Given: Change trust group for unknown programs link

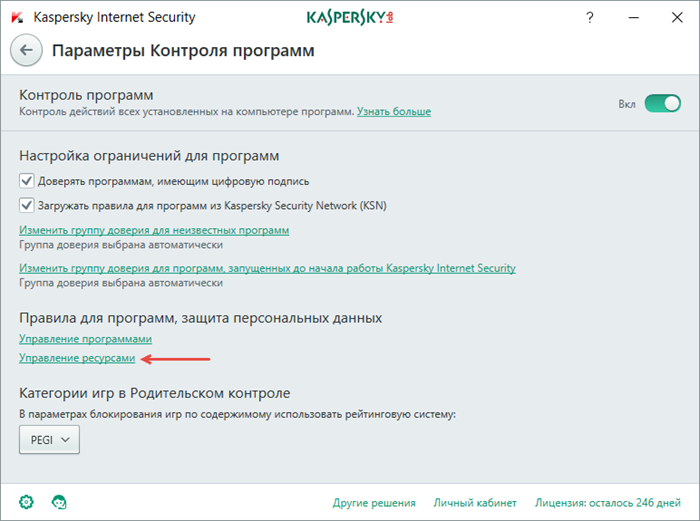Looking at the screenshot, I should pyautogui.click(x=154, y=230).
